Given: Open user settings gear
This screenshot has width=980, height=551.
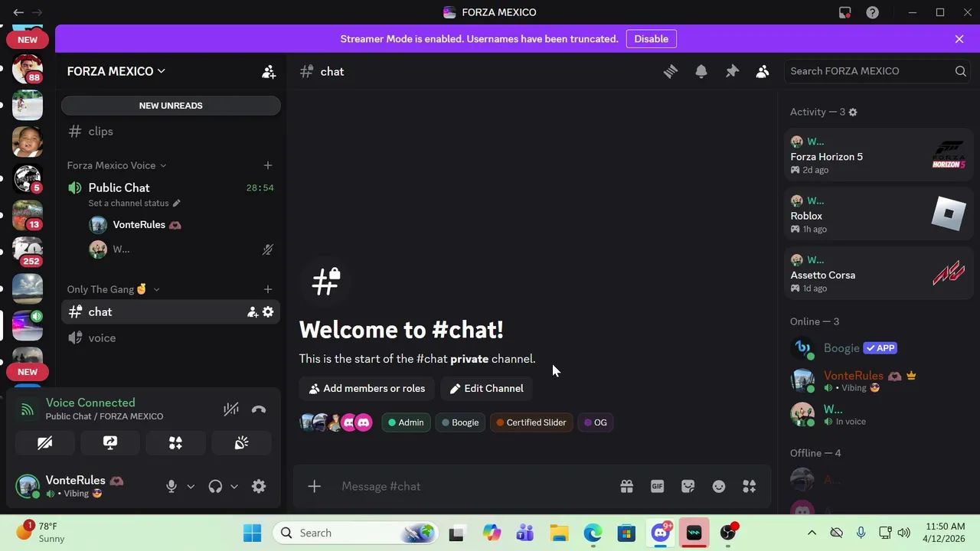Looking at the screenshot, I should [x=259, y=486].
